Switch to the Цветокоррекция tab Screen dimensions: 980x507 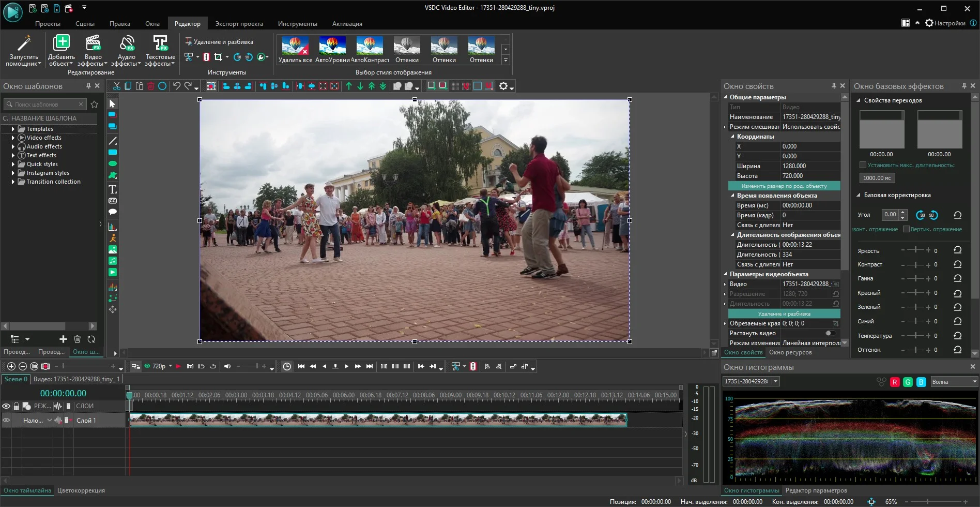click(x=81, y=490)
